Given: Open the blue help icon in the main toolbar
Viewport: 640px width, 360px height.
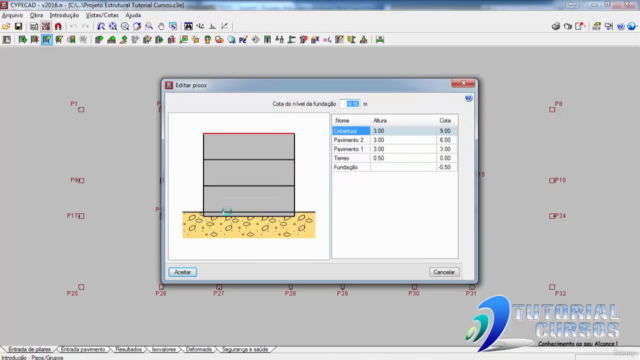Looking at the screenshot, I should [x=620, y=27].
